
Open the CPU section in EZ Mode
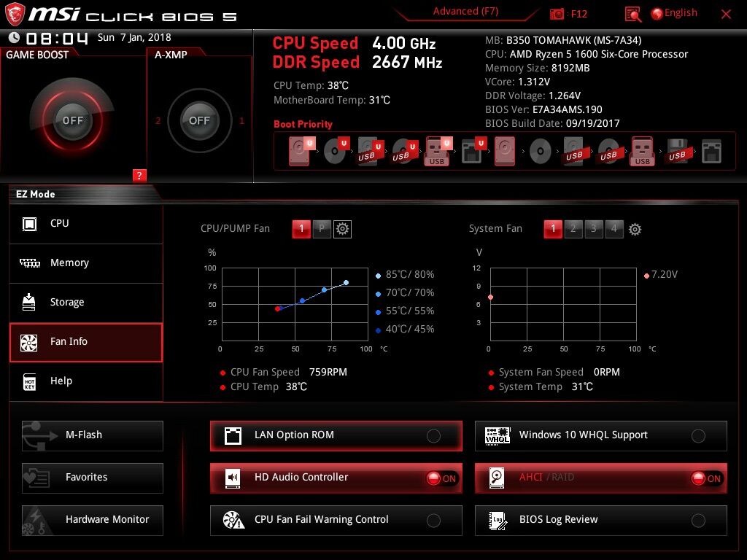pyautogui.click(x=86, y=223)
